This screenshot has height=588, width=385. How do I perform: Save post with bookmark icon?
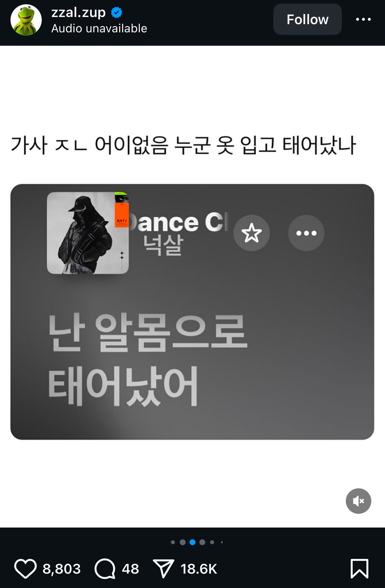click(360, 569)
